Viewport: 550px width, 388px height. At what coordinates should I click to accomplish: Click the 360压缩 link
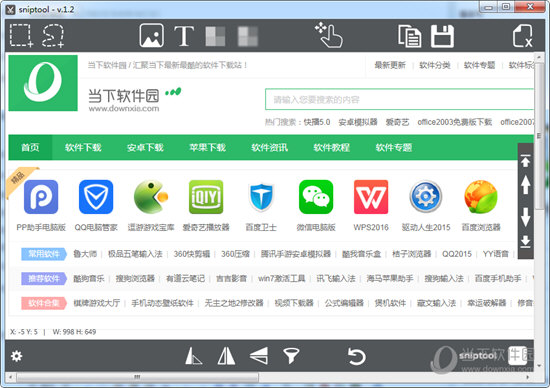coord(235,254)
